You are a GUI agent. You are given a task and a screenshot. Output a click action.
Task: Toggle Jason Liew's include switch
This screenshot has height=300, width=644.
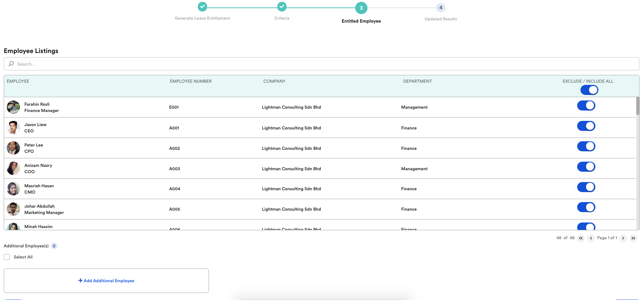(586, 126)
